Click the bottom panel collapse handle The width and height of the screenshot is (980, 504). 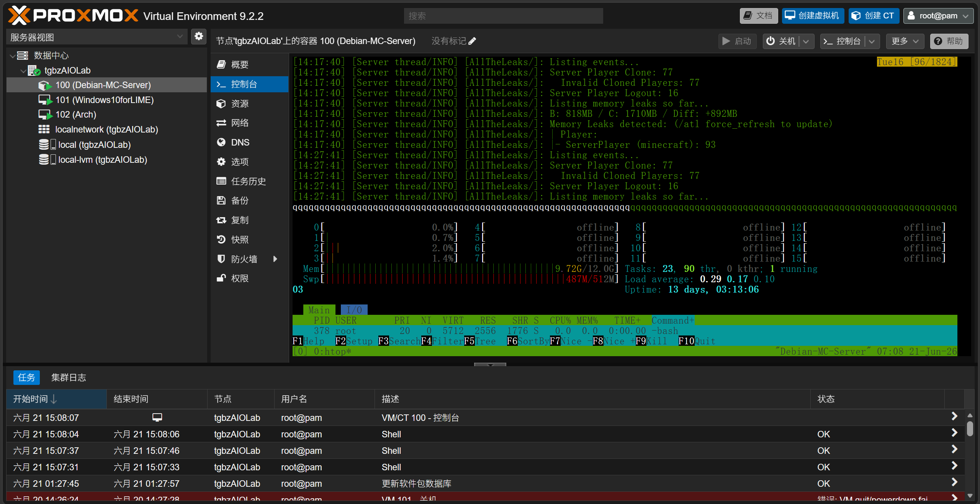tap(490, 364)
